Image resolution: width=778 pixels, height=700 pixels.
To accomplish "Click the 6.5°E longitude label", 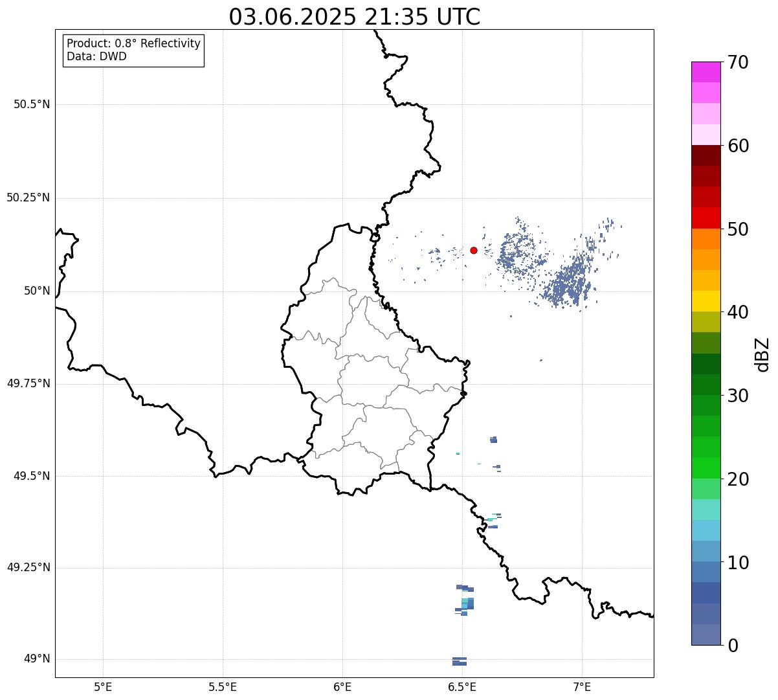I will pos(462,686).
